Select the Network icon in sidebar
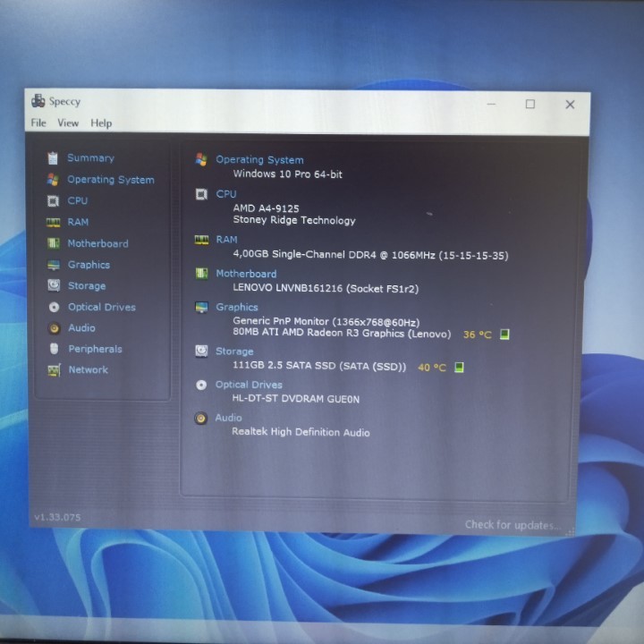 tap(54, 370)
